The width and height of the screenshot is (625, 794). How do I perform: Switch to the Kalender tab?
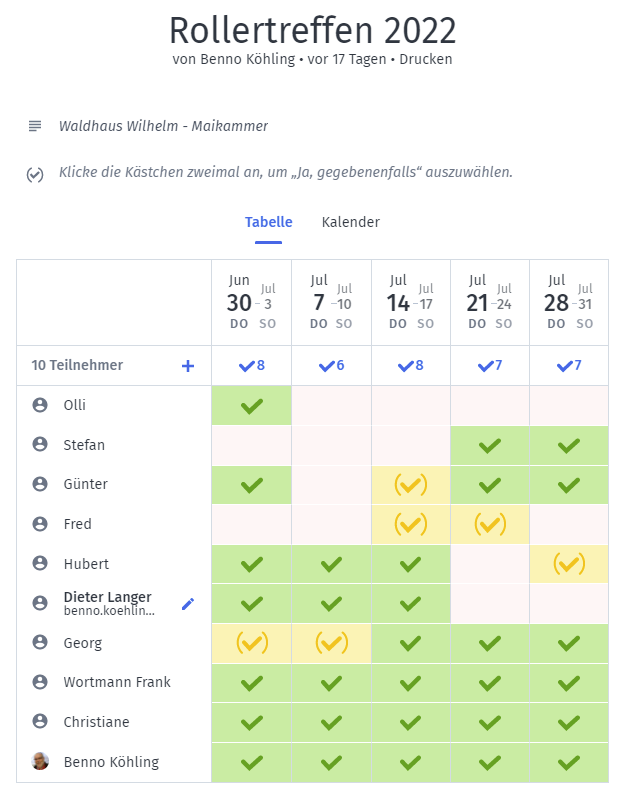pos(350,222)
